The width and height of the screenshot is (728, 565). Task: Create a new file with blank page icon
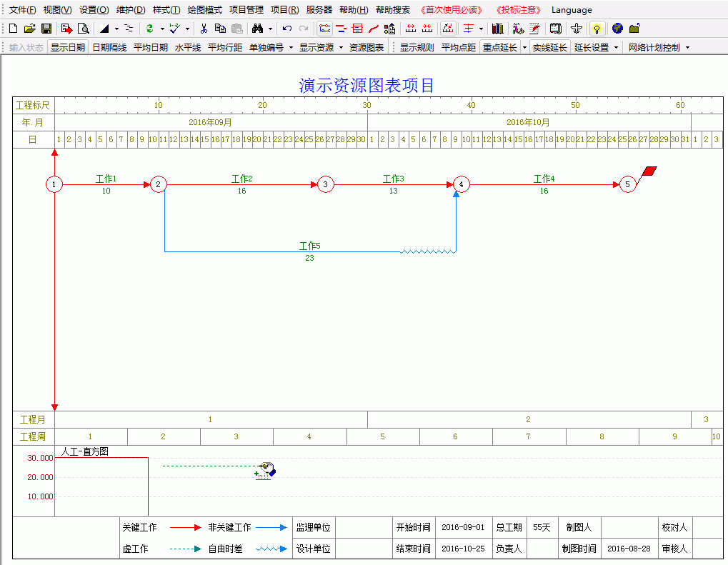point(14,29)
